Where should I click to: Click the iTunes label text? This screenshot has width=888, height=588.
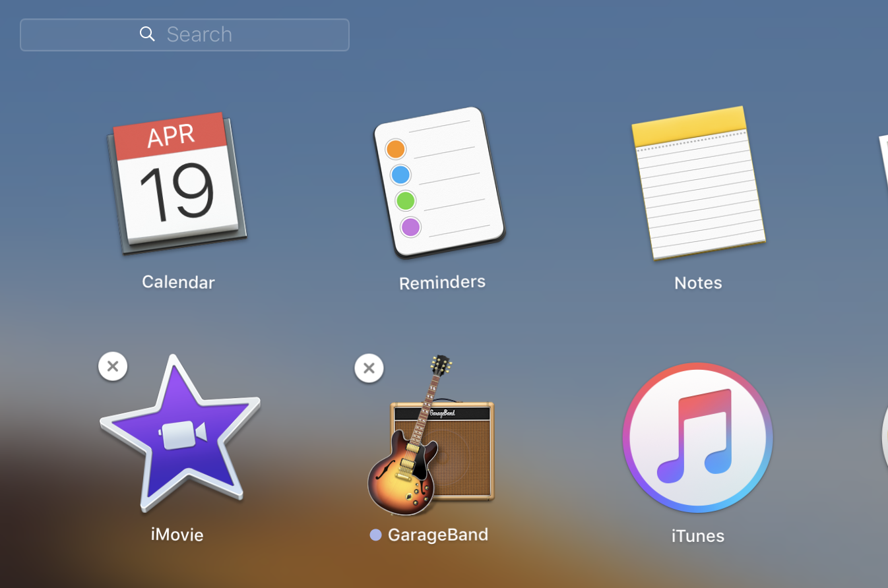click(698, 536)
